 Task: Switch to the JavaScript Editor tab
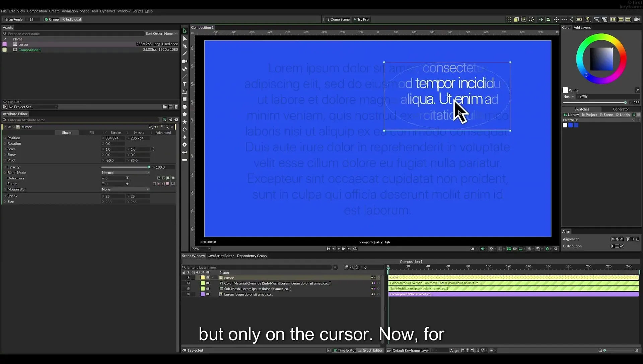pyautogui.click(x=221, y=256)
